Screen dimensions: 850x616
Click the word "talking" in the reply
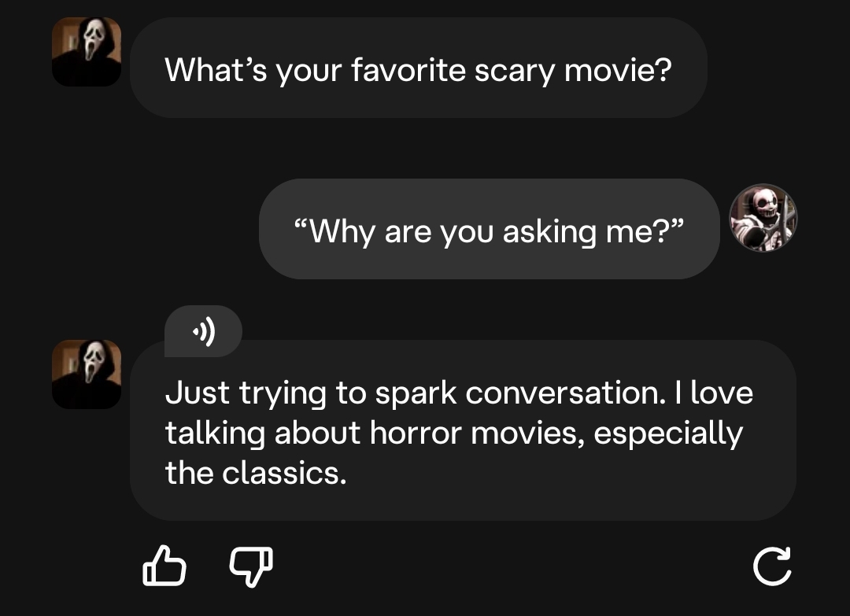[215, 434]
